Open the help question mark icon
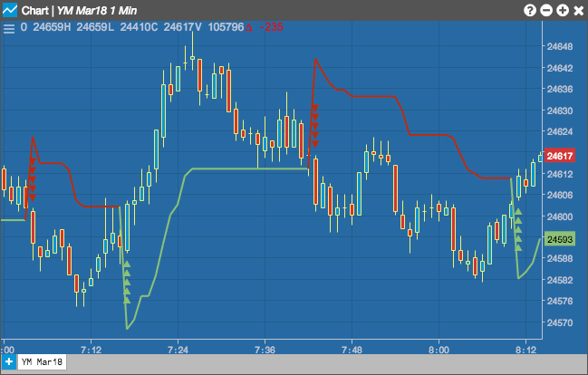This screenshot has width=588, height=375. pos(530,11)
